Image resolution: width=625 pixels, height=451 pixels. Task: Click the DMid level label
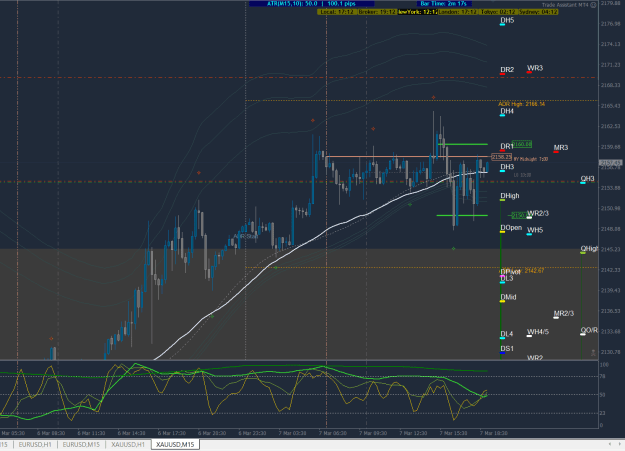click(508, 297)
